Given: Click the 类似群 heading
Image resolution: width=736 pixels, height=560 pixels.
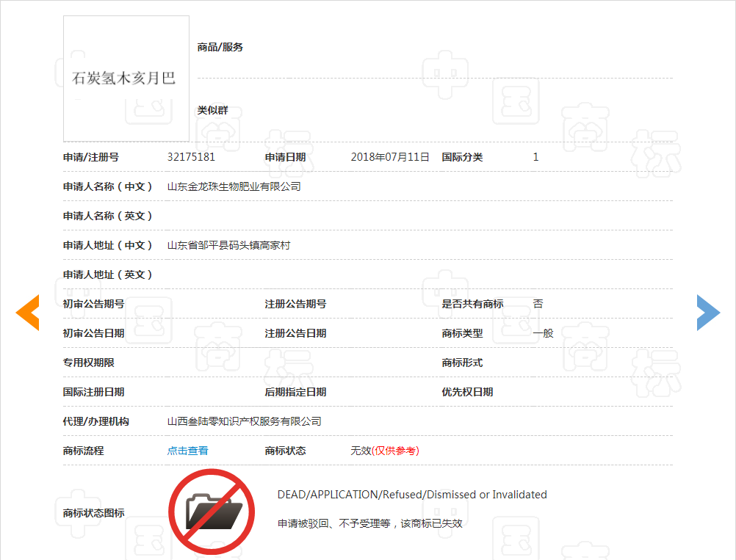Looking at the screenshot, I should tap(212, 110).
